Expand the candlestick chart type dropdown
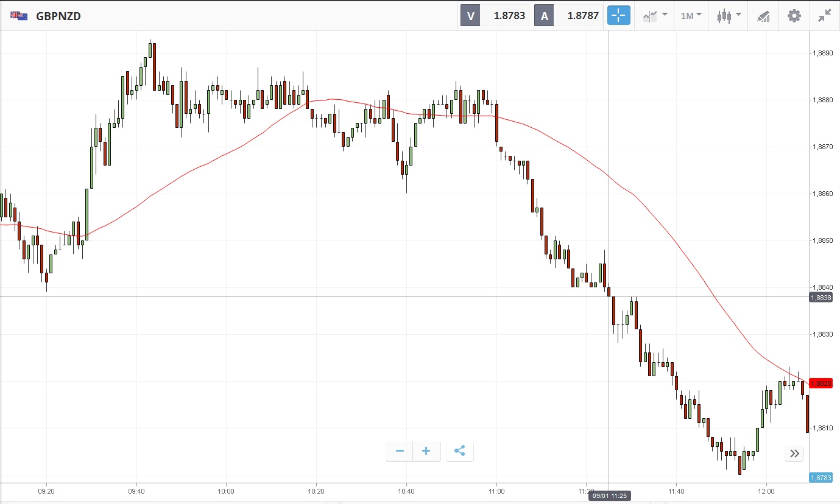 729,16
